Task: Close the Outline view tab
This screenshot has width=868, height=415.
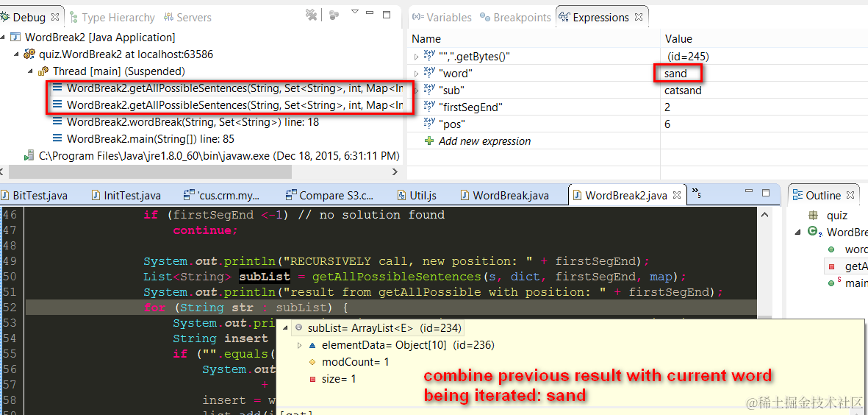Action: point(851,195)
